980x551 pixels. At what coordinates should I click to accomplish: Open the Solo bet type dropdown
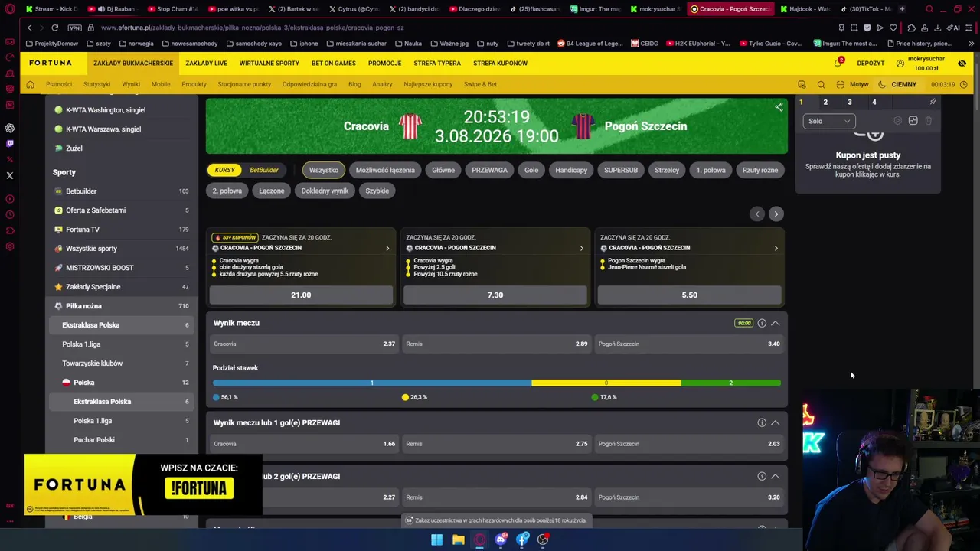pos(829,121)
